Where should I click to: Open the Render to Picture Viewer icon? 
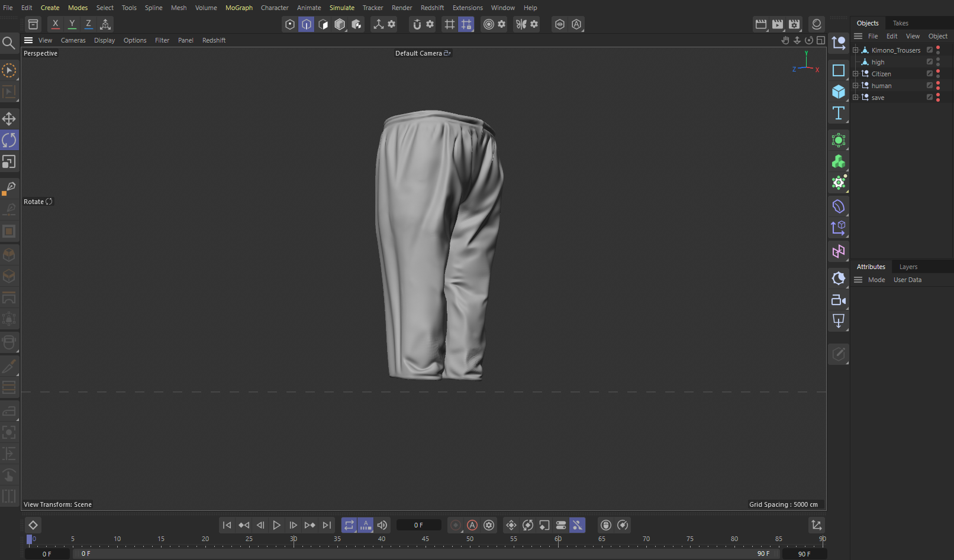click(x=778, y=24)
